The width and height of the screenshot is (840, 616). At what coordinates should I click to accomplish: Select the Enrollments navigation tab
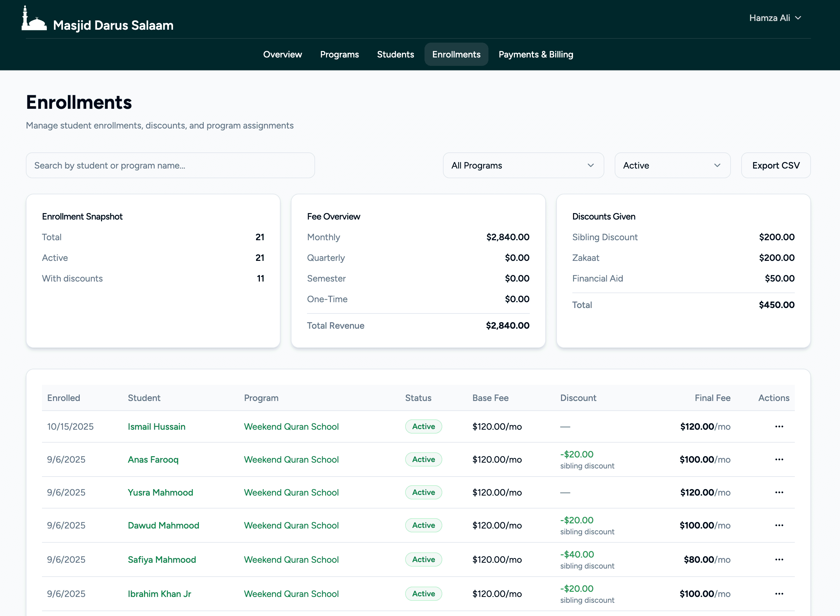pyautogui.click(x=456, y=54)
